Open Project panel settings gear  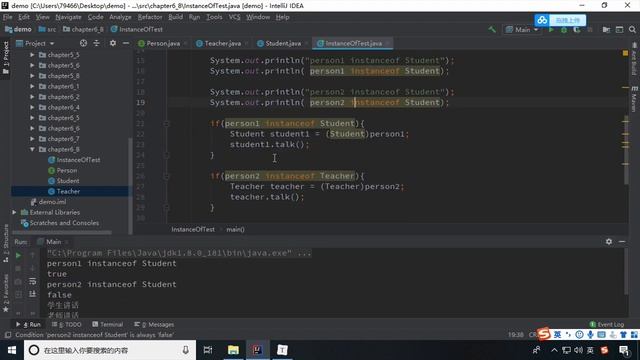coord(113,43)
